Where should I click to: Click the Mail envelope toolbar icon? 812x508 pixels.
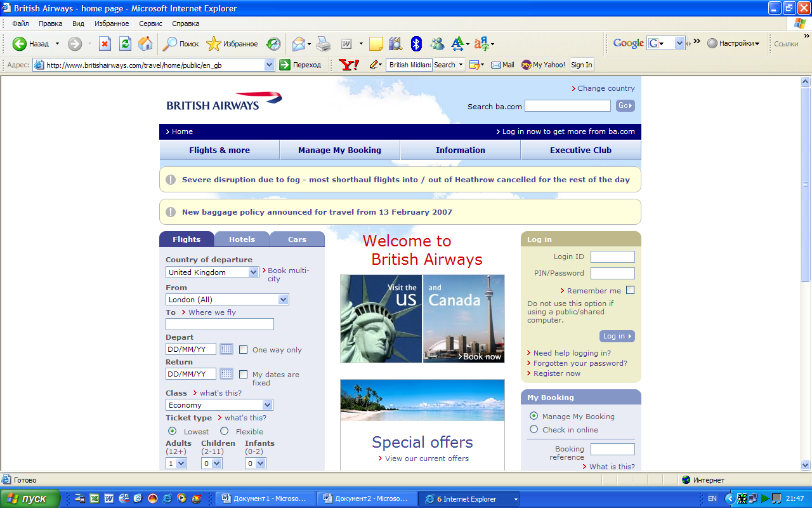[x=299, y=44]
